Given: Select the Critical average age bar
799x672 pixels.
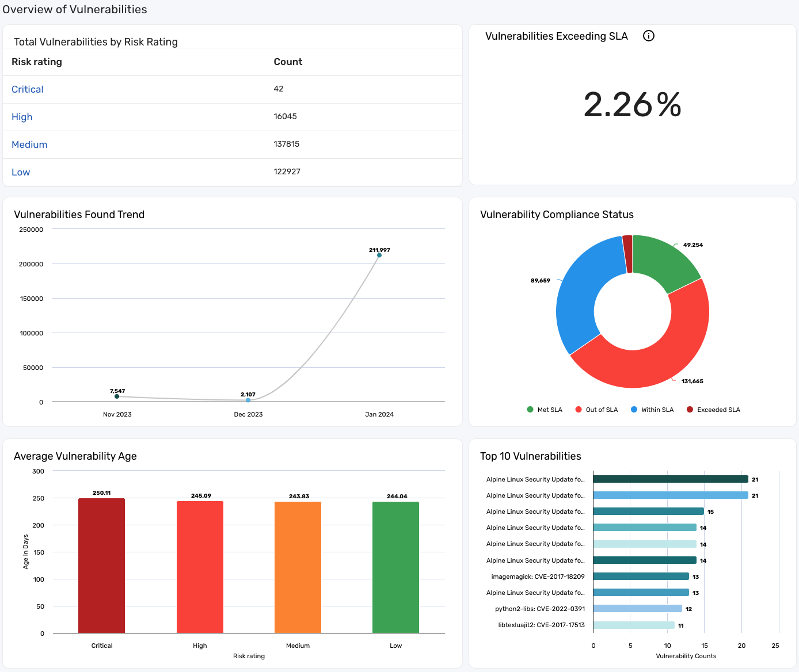Looking at the screenshot, I should coord(101,566).
